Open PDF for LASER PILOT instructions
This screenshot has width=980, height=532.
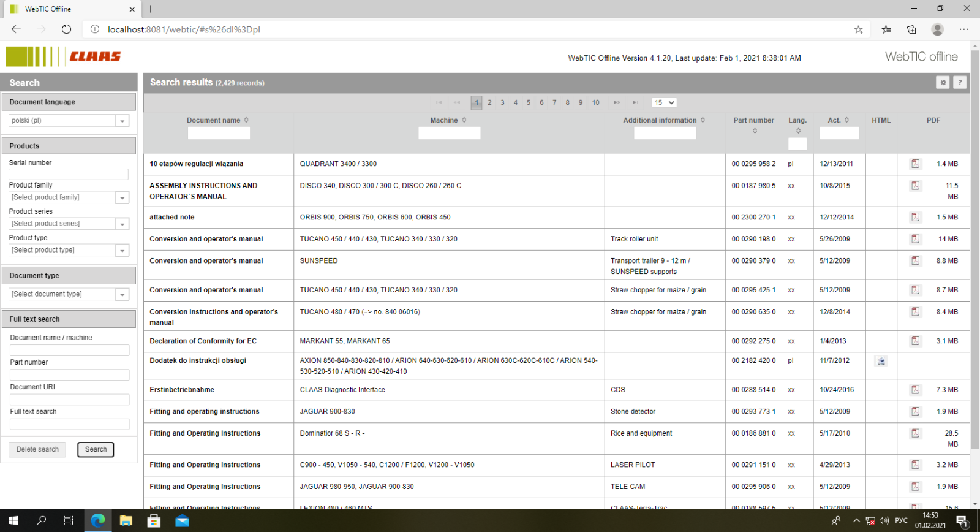(915, 465)
